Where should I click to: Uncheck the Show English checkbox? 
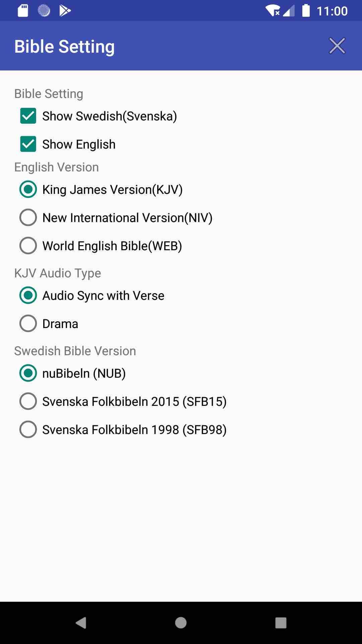68,144
